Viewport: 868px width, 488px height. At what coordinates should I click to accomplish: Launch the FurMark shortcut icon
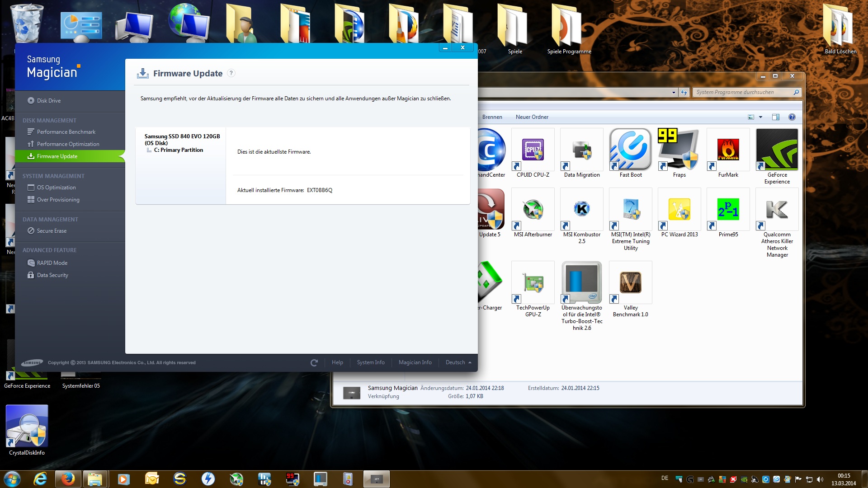[728, 151]
